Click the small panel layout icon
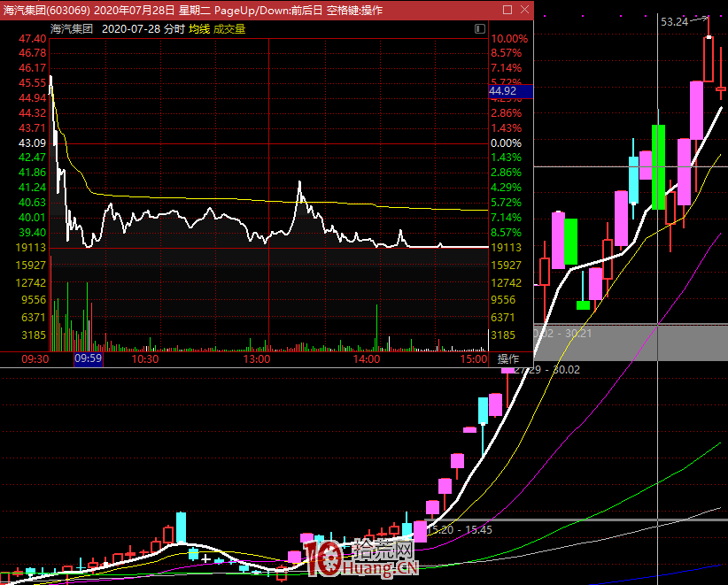The height and width of the screenshot is (585, 728). (x=480, y=28)
